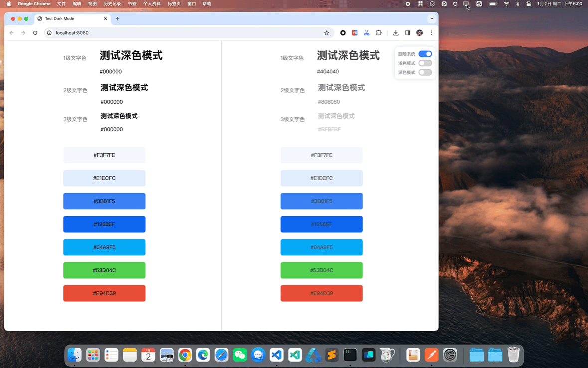Open Chrome's three-dot menu
The width and height of the screenshot is (588, 368).
click(431, 33)
